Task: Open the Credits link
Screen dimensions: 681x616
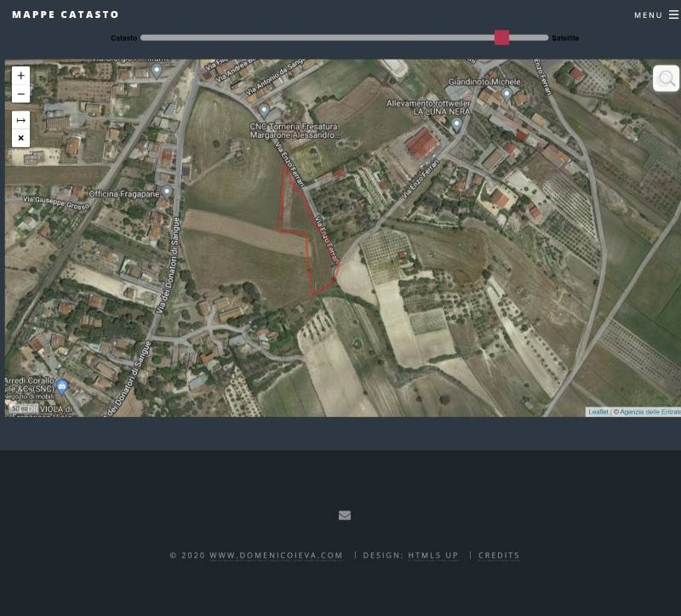Action: coord(499,556)
